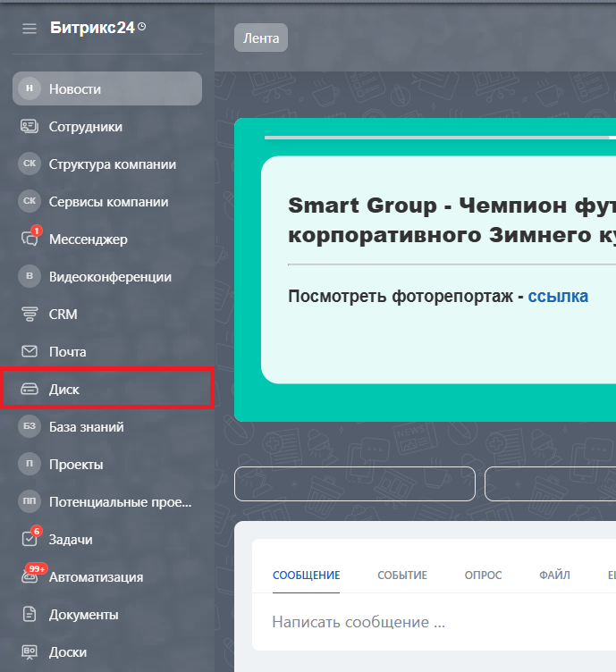The width and height of the screenshot is (616, 672).
Task: Click the База знаний БЗ icon
Action: [x=30, y=426]
